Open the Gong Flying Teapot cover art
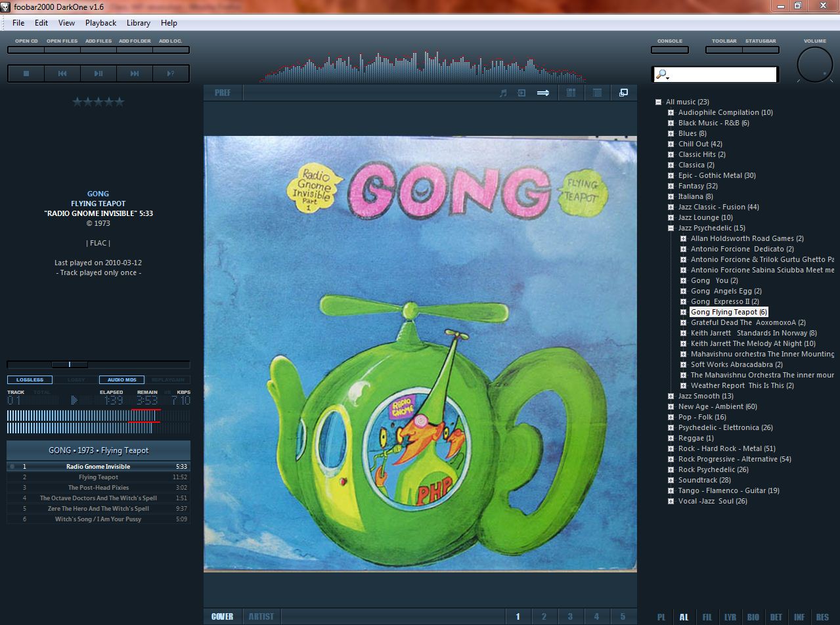The width and height of the screenshot is (840, 625). [x=420, y=354]
